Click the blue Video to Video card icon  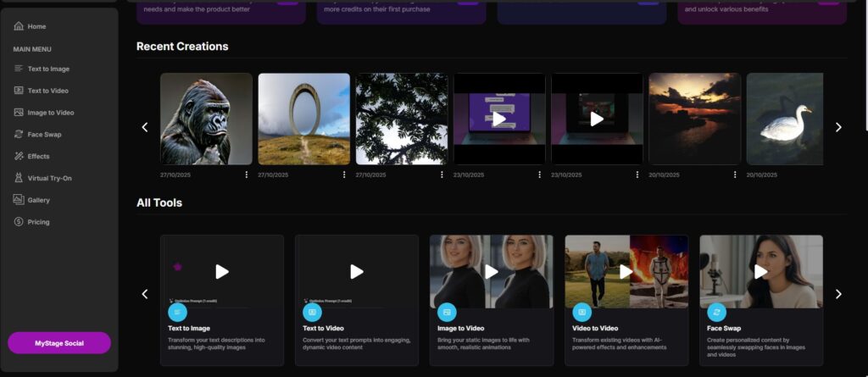581,312
